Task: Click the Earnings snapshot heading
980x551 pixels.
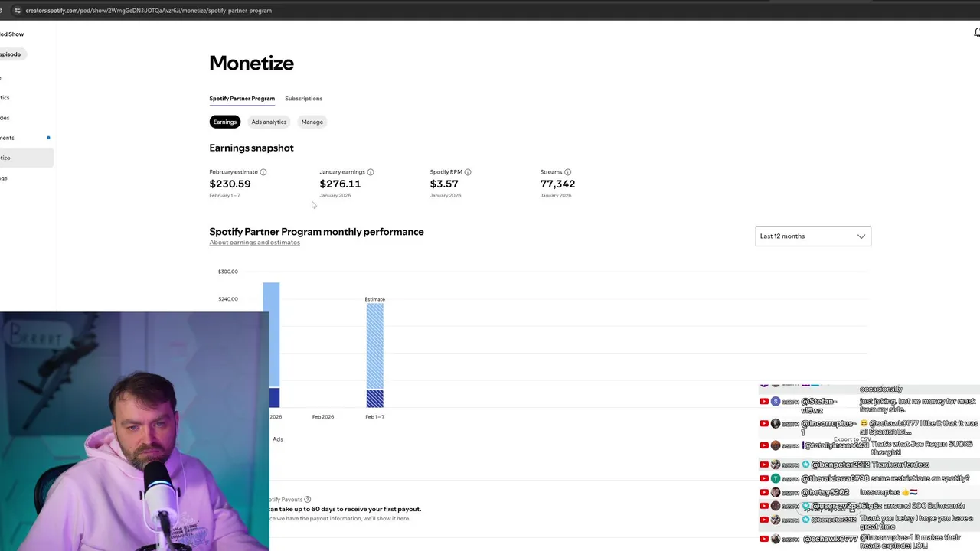Action: [251, 148]
